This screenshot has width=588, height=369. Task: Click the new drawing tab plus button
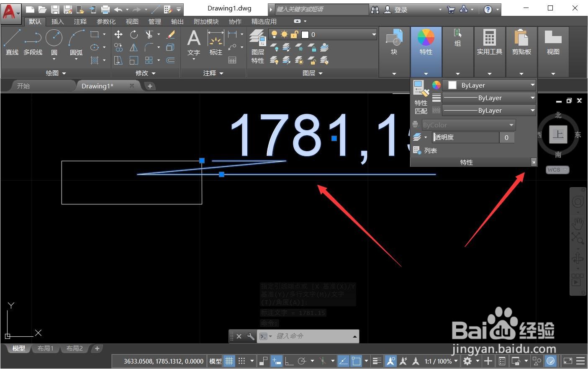tap(150, 86)
